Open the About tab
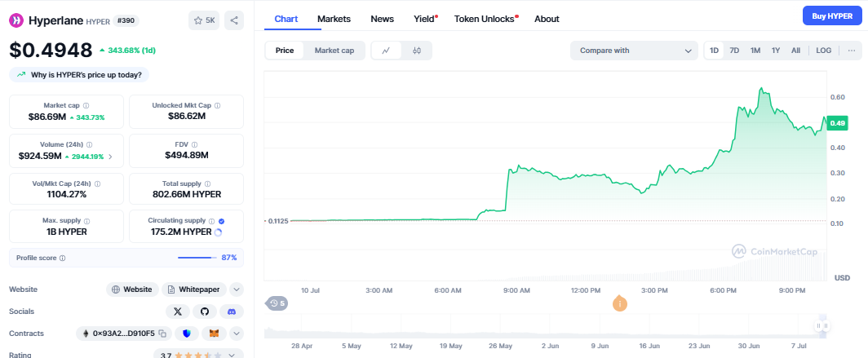 547,19
